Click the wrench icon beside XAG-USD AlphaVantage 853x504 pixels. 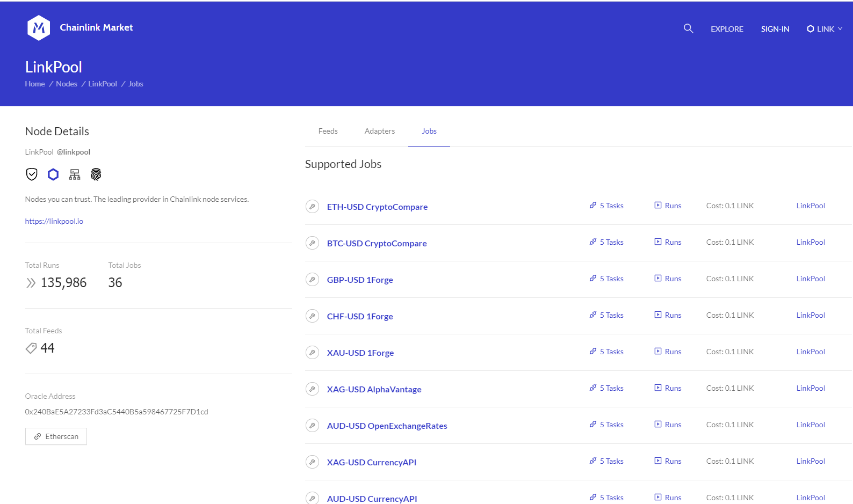312,389
